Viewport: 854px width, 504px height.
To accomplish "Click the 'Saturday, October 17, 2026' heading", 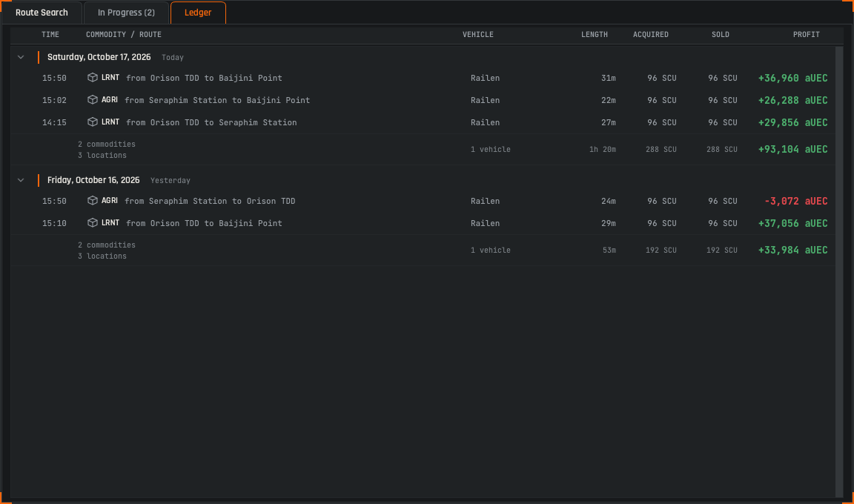I will pyautogui.click(x=99, y=57).
